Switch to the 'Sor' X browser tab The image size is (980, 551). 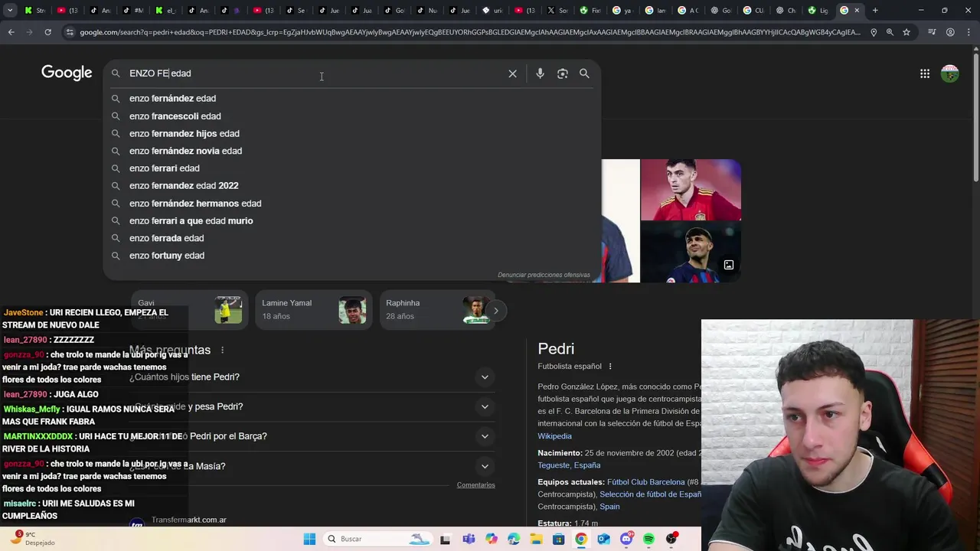click(x=559, y=10)
